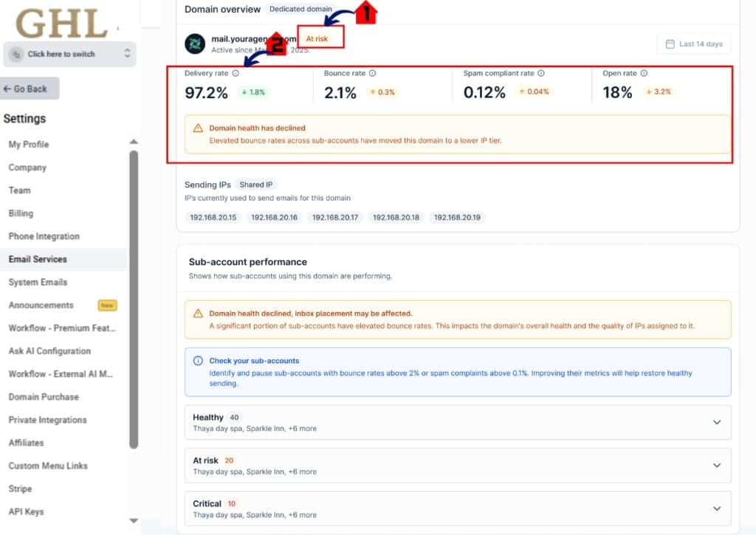The image size is (756, 535).
Task: Click the sidebar scroll down arrow
Action: click(x=134, y=520)
